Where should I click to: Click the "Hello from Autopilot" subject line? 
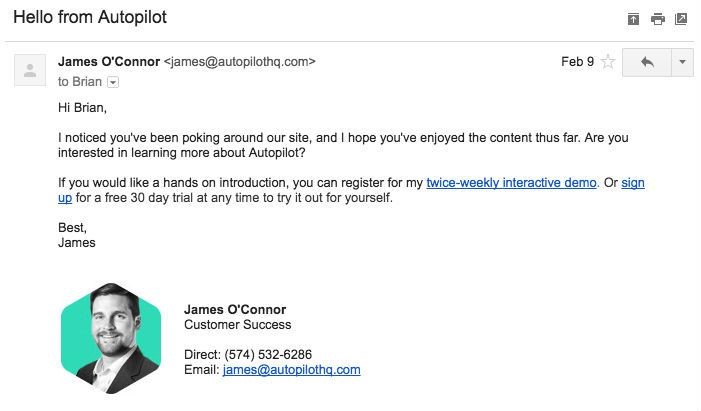pos(90,17)
